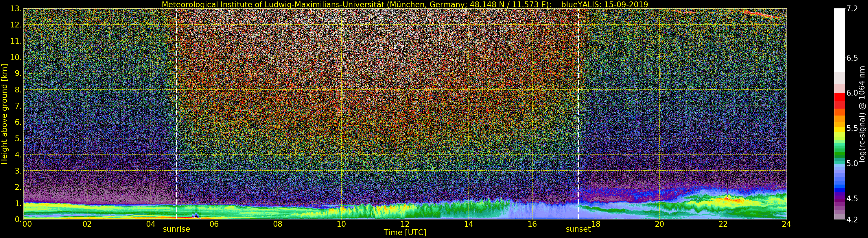Image resolution: width=868 pixels, height=238 pixels.
Task: Click time axis tick label '08'
Action: pos(278,224)
